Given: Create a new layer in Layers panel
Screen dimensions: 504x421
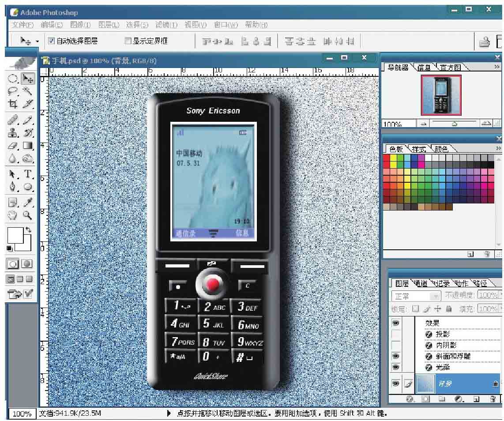Looking at the screenshot, I should coord(476,399).
